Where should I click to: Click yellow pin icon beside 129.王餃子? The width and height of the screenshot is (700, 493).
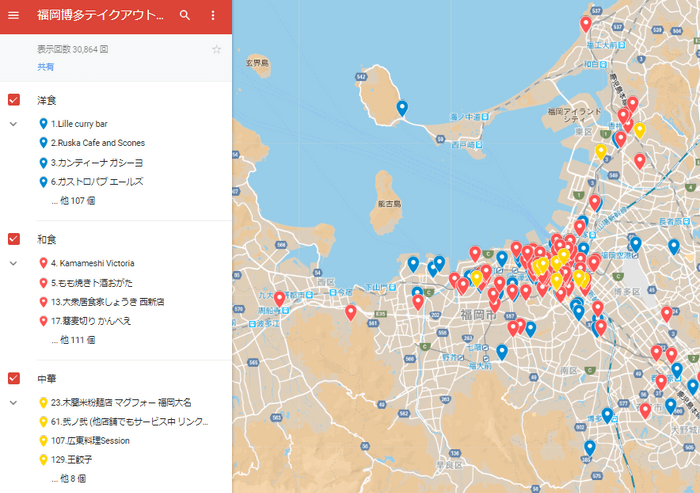click(42, 459)
